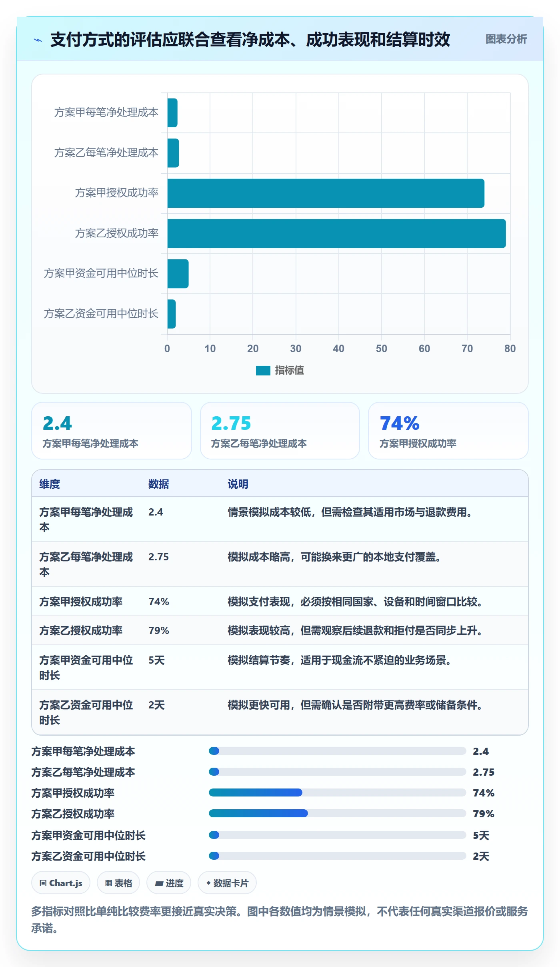Click the 80 tick label on the chart axis
Image resolution: width=560 pixels, height=967 pixels.
point(510,349)
